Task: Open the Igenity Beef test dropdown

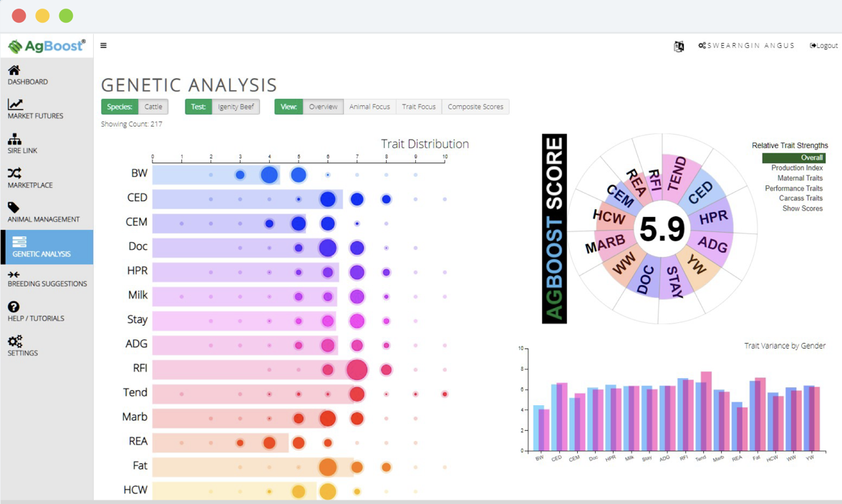Action: point(236,107)
